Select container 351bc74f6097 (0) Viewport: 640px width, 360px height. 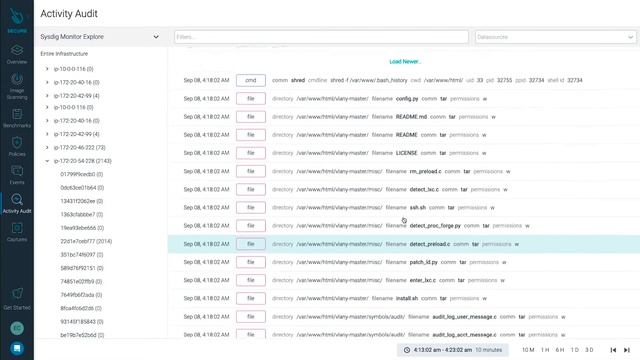[82, 255]
